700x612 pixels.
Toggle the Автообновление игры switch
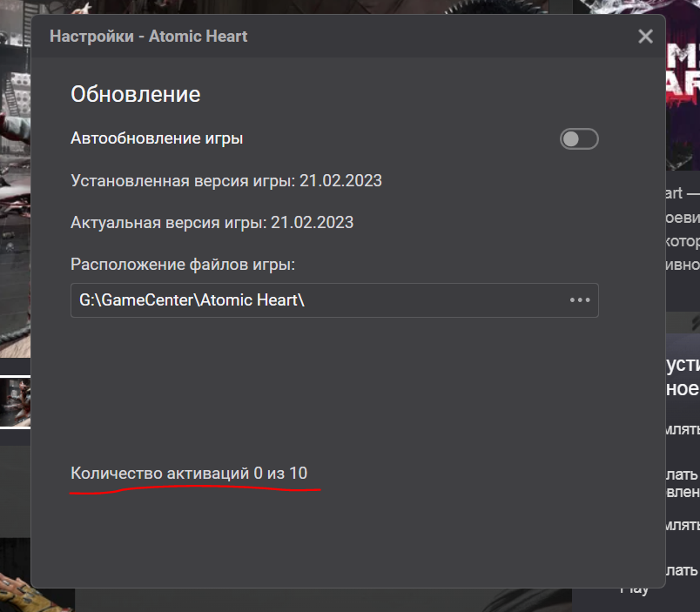tap(579, 138)
